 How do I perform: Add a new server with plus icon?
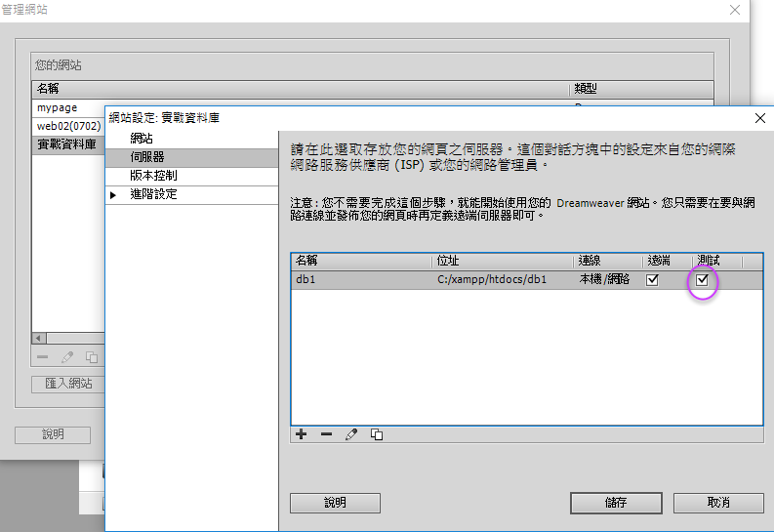point(302,434)
